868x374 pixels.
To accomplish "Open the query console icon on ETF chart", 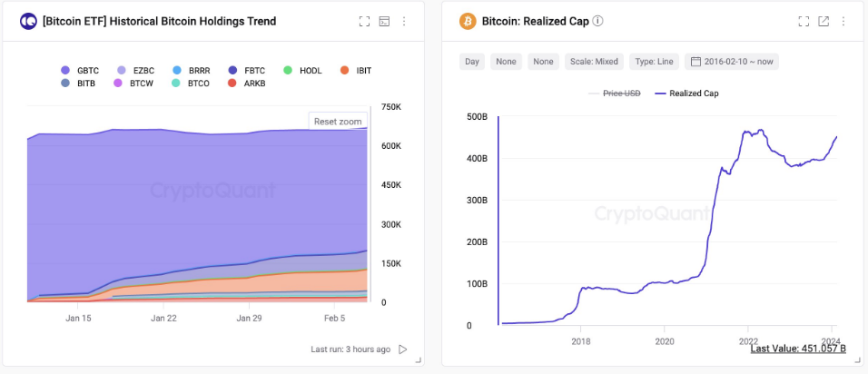I will (384, 21).
